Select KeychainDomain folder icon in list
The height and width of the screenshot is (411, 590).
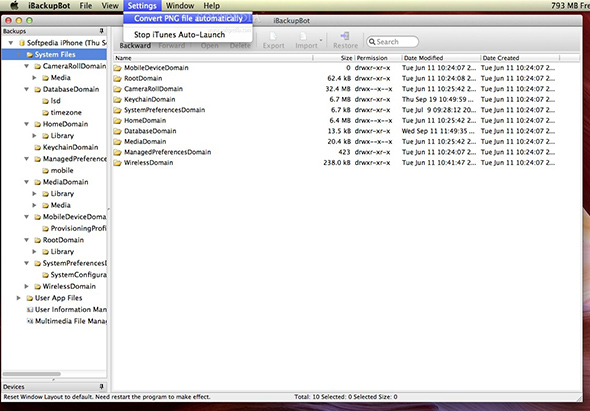(117, 100)
